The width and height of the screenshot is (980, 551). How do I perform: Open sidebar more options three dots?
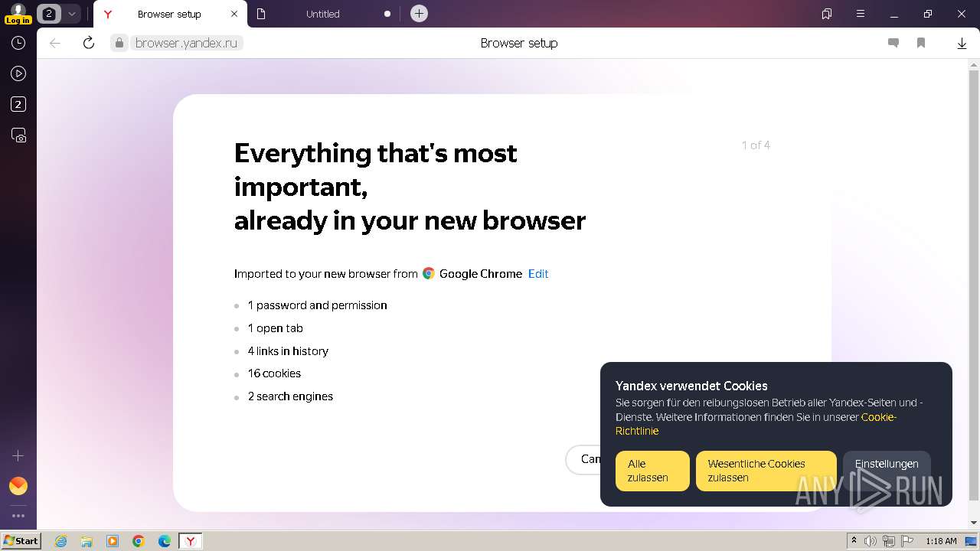click(x=18, y=516)
